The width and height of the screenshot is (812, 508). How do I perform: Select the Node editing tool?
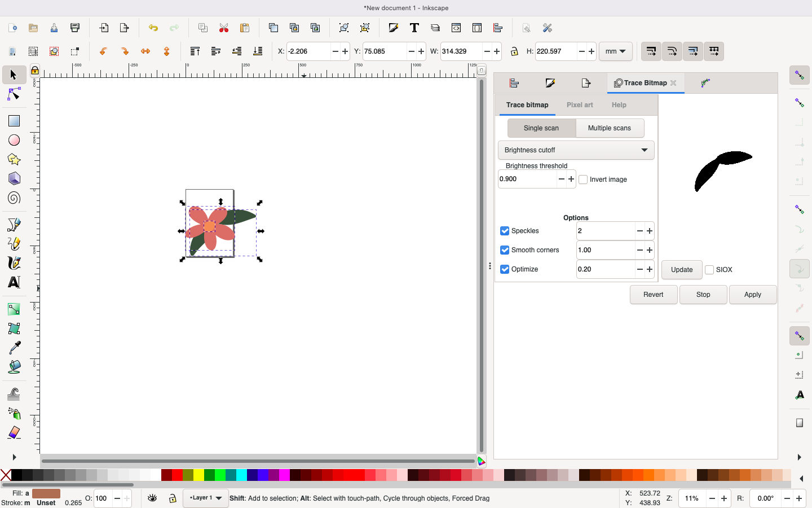pyautogui.click(x=14, y=95)
